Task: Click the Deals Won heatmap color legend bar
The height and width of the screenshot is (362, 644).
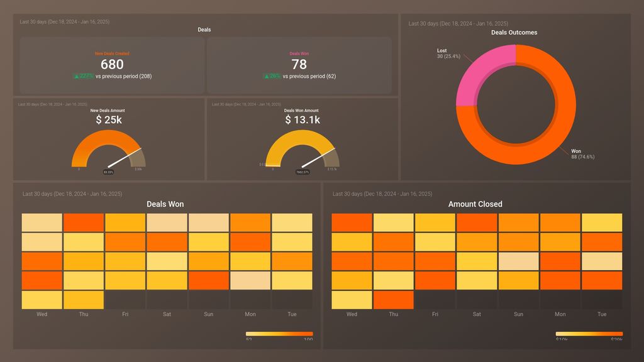Action: pyautogui.click(x=279, y=334)
